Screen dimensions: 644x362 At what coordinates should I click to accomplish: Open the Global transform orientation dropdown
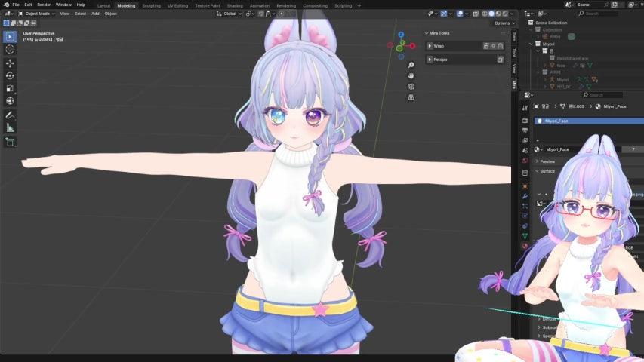[232, 14]
